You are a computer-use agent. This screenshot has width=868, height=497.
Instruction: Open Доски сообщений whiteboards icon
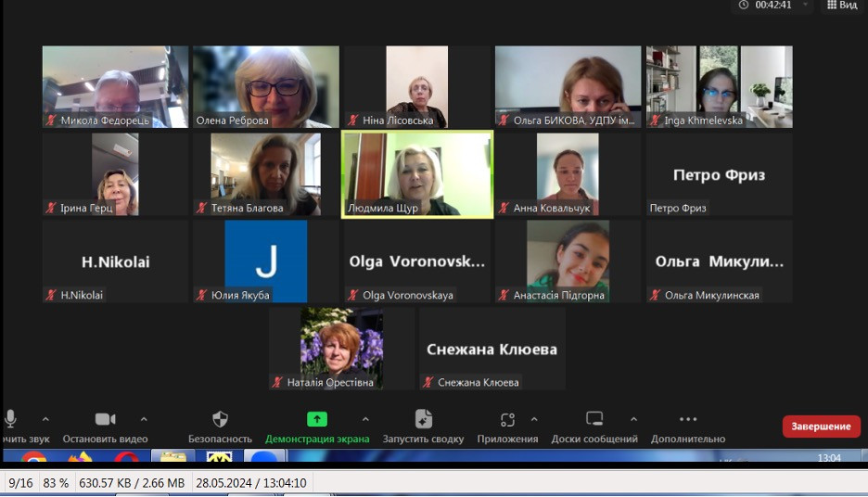click(594, 419)
